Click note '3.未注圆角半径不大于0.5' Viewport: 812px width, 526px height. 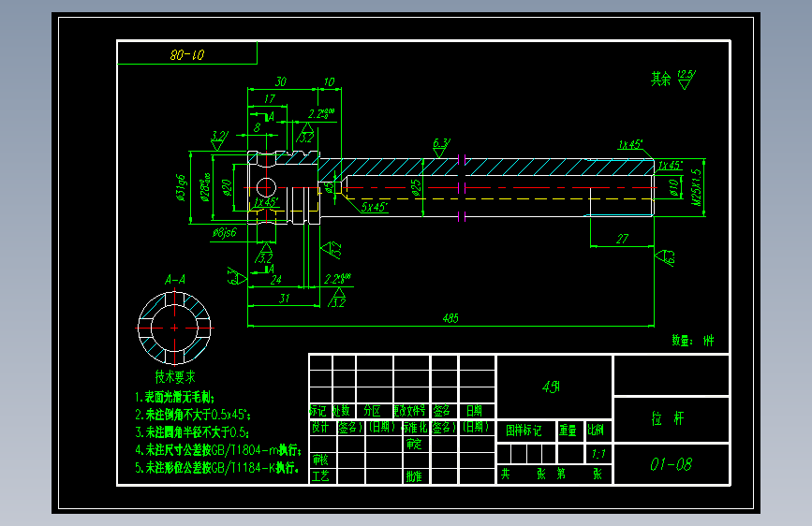[x=192, y=432]
